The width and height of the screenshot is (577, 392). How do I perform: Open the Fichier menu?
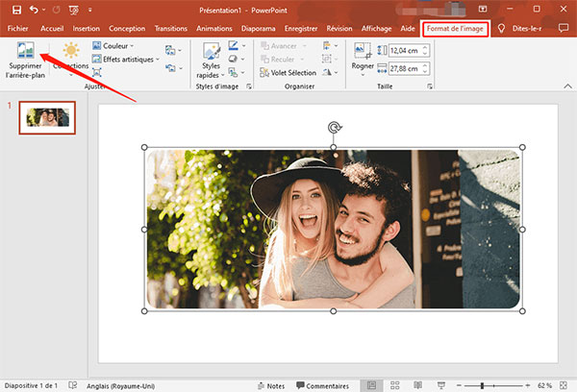click(16, 29)
